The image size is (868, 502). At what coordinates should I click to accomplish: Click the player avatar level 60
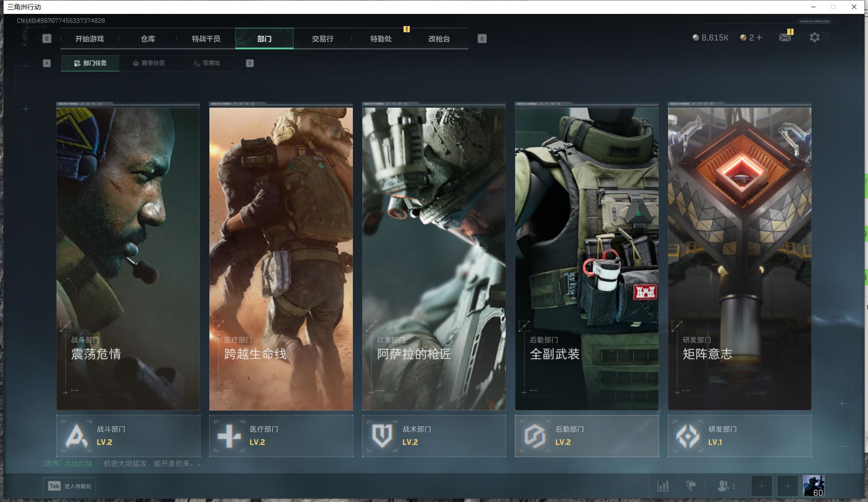(813, 486)
